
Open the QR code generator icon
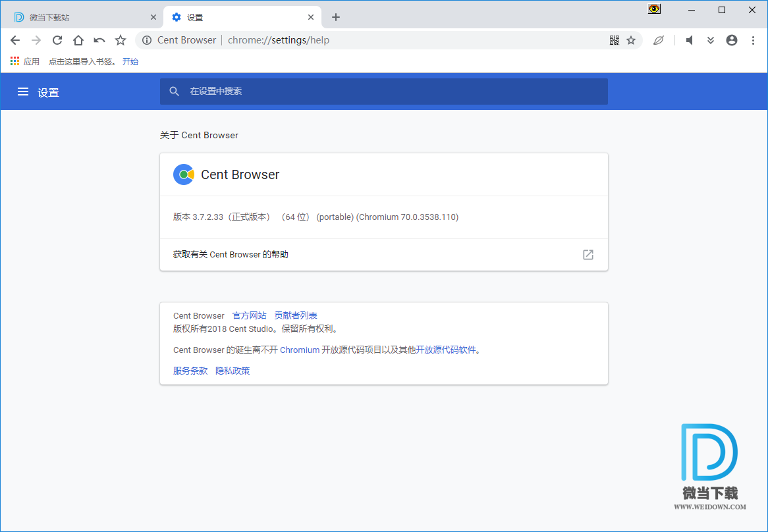(x=614, y=40)
